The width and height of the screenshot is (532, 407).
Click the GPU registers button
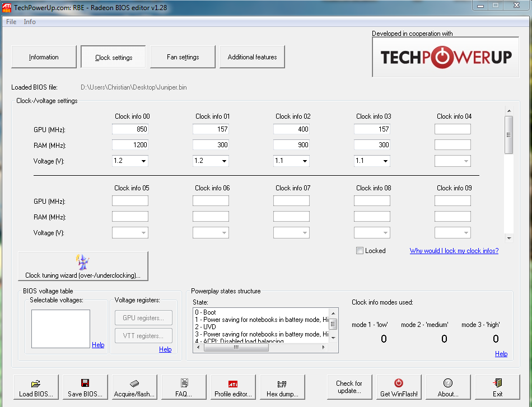[143, 318]
